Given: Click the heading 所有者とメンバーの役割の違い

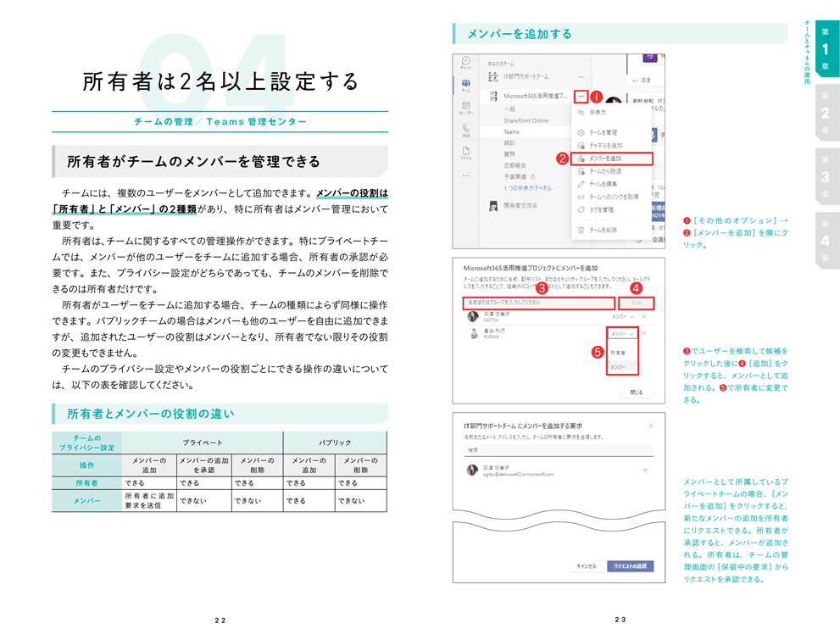Looking at the screenshot, I should tap(151, 414).
